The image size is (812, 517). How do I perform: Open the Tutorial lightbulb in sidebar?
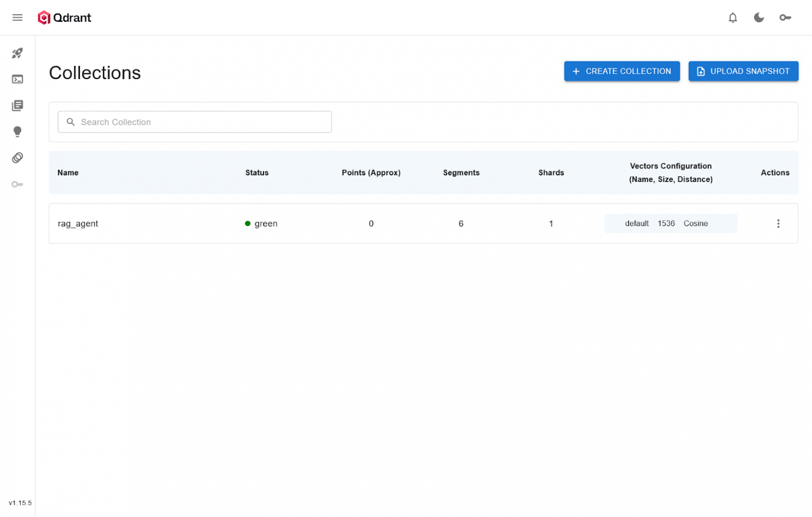[17, 132]
